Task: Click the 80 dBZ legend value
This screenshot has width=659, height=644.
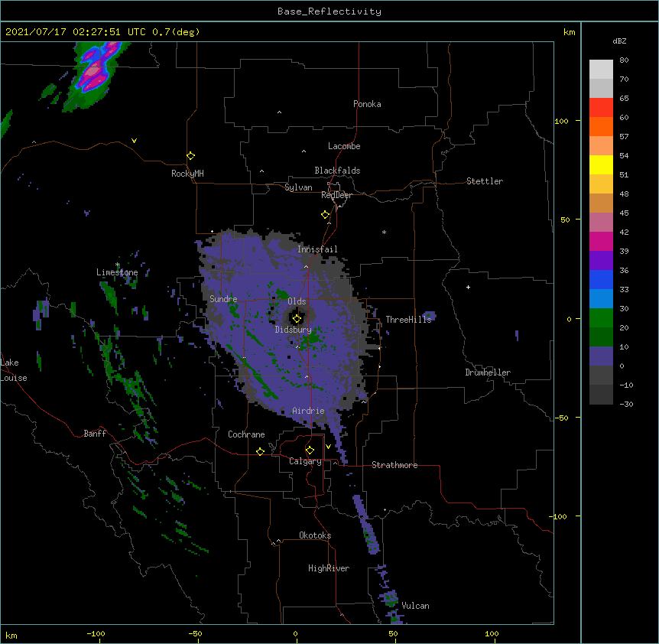Action: [624, 60]
